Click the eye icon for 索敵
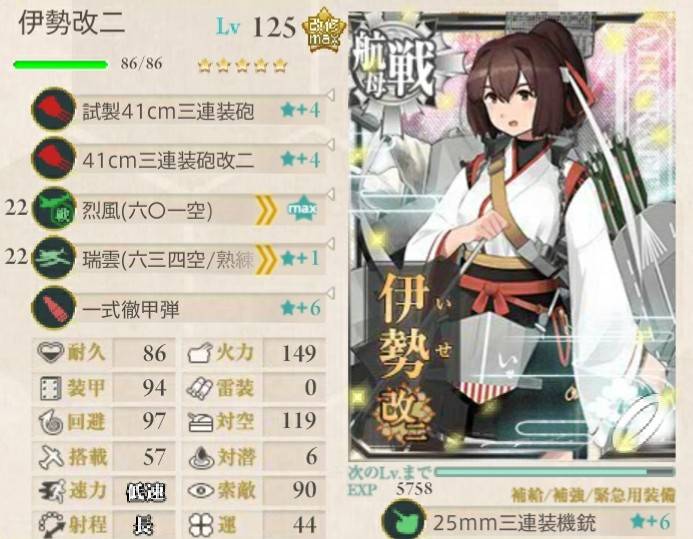 pos(202,490)
